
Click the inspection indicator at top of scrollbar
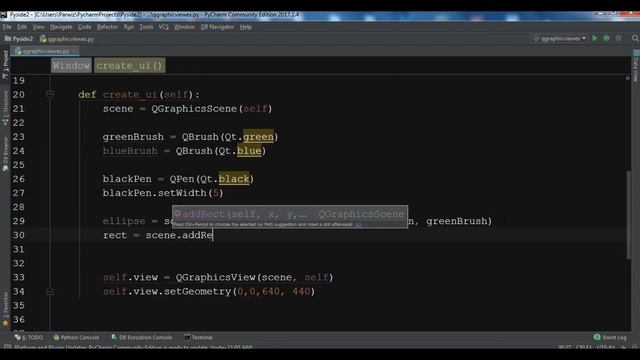[628, 78]
